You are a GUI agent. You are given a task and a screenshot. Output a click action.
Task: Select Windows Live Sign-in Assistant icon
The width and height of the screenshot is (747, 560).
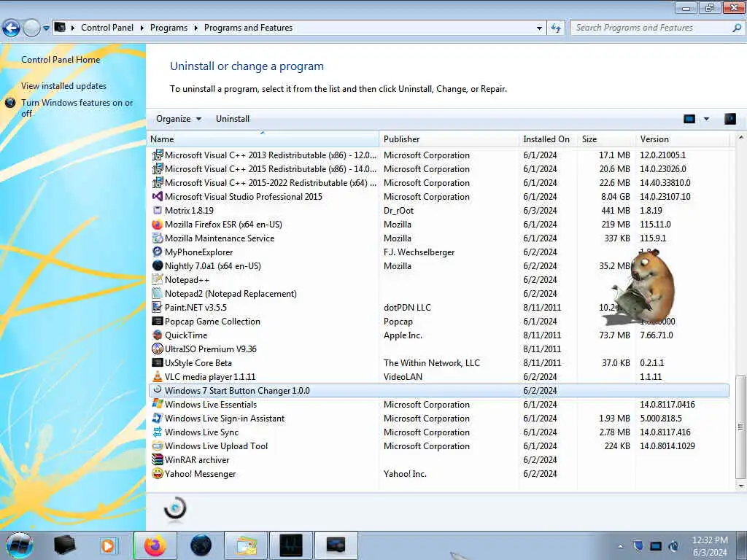pos(158,418)
